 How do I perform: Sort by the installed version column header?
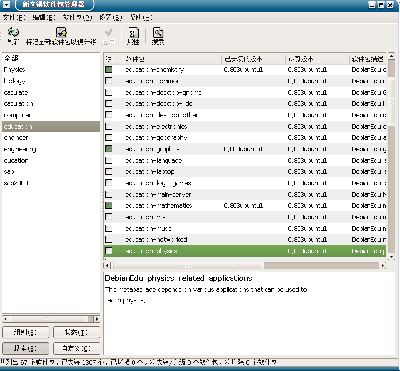(x=254, y=59)
